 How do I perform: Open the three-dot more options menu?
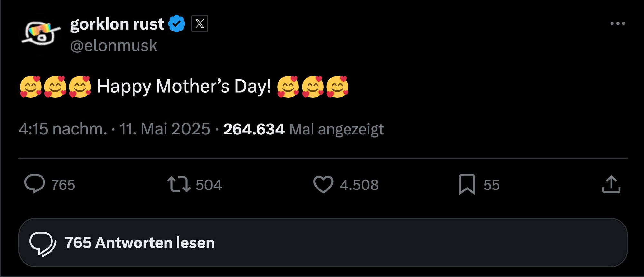[618, 23]
